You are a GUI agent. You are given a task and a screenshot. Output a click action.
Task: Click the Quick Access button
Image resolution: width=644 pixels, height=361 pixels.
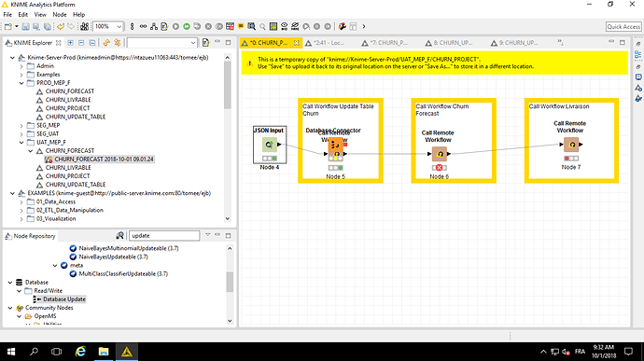(x=623, y=27)
